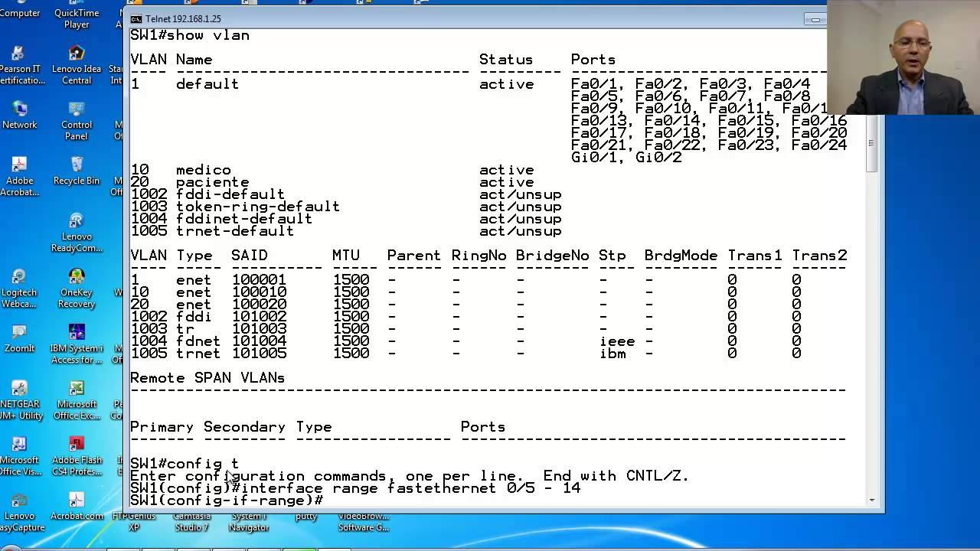This screenshot has height=551, width=980.
Task: Open Microsoft Office Visio shortcut
Action: (20, 455)
